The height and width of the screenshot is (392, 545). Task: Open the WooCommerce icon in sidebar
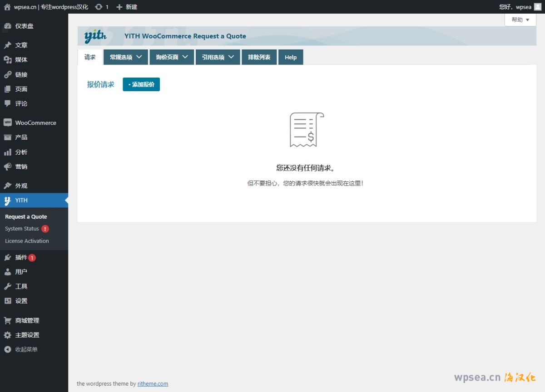point(7,122)
